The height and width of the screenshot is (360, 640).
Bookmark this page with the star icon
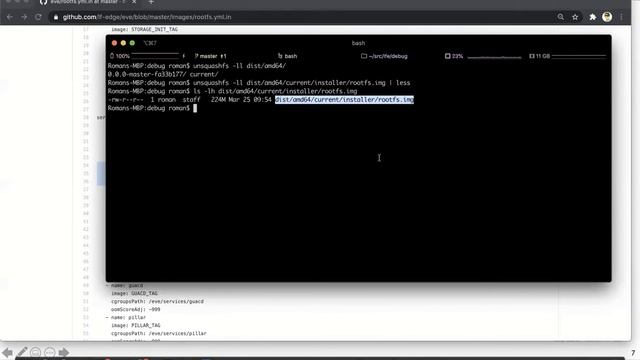[575, 17]
